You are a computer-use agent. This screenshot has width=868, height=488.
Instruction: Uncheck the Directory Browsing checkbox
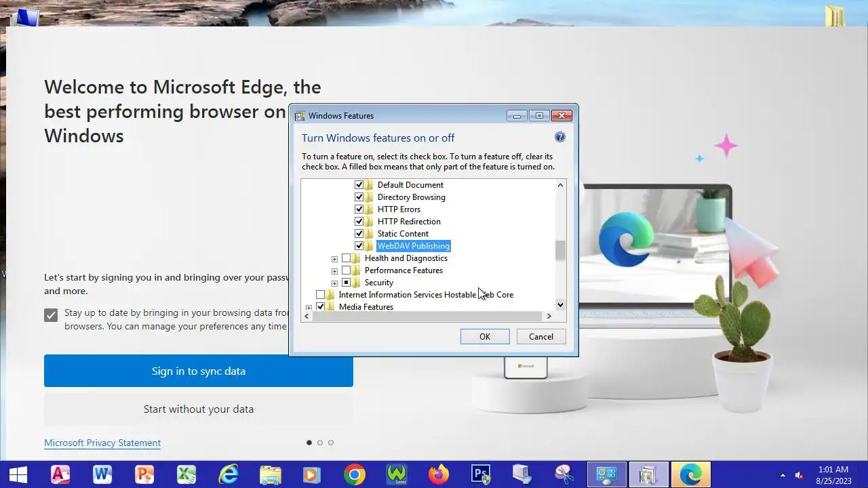click(x=359, y=197)
